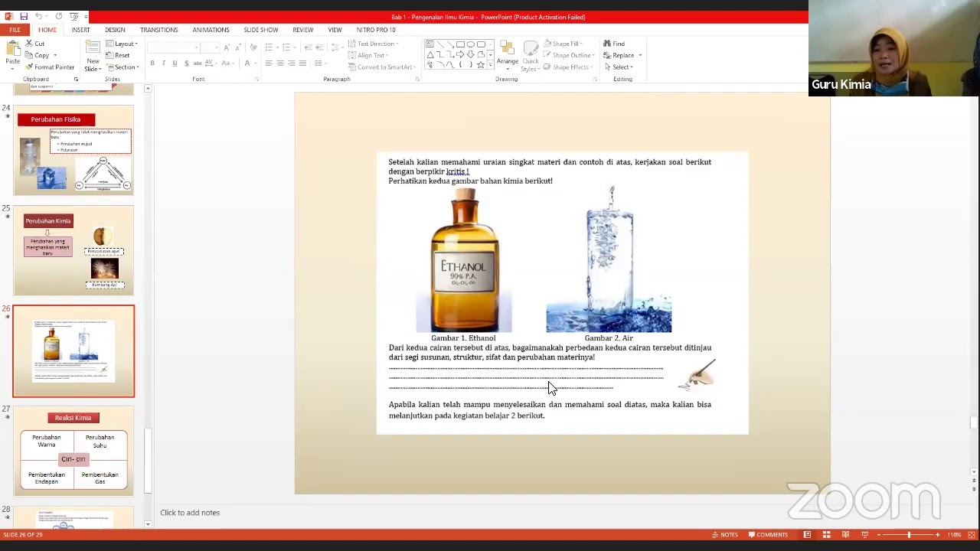Increase font size
Screen dimensions: 980x551
(227, 47)
